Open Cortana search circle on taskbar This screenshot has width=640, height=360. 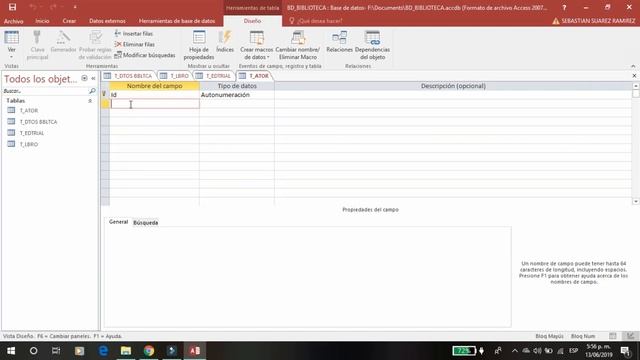click(33, 351)
